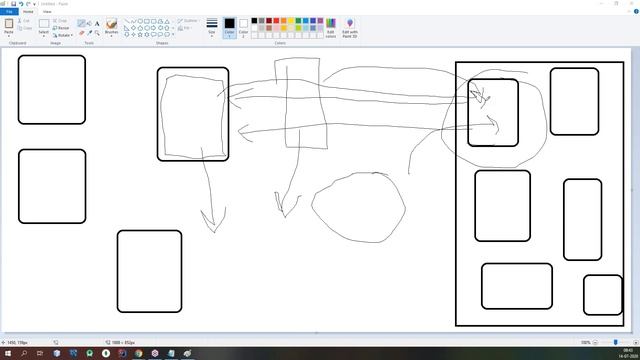This screenshot has height=360, width=640.
Task: Click the zoom slider handle
Action: 616,342
